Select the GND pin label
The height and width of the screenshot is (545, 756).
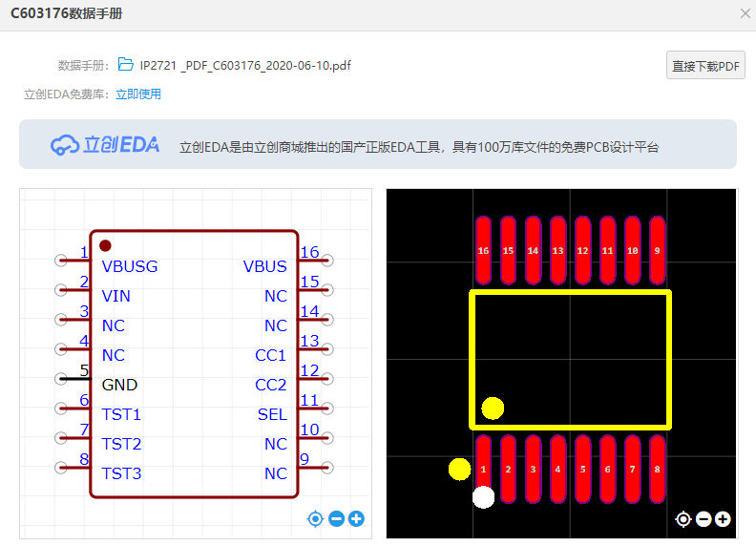(119, 385)
